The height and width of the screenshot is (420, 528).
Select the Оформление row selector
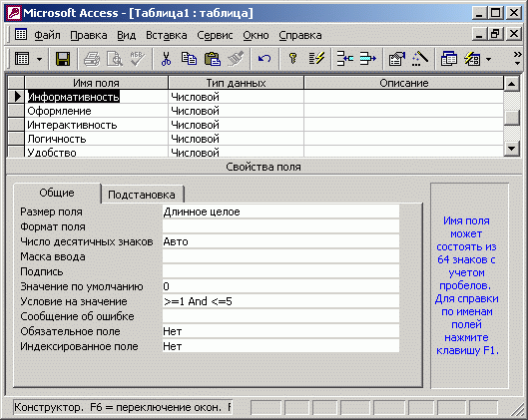16,111
